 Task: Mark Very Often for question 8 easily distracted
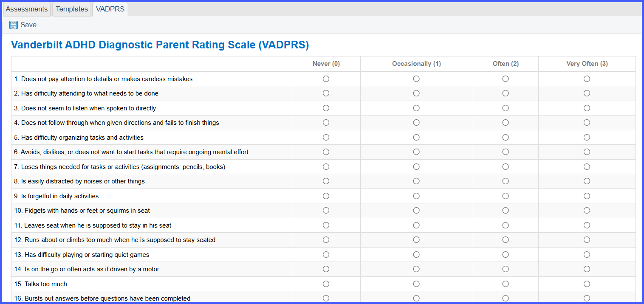[587, 181]
